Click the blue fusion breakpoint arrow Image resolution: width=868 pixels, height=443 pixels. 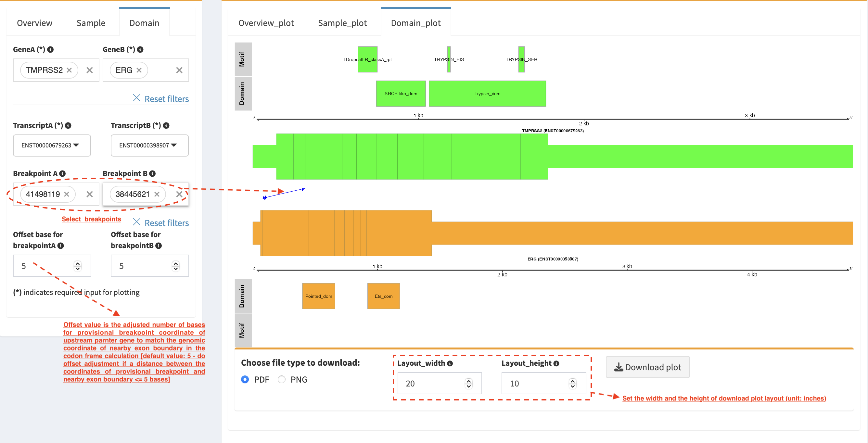[284, 193]
